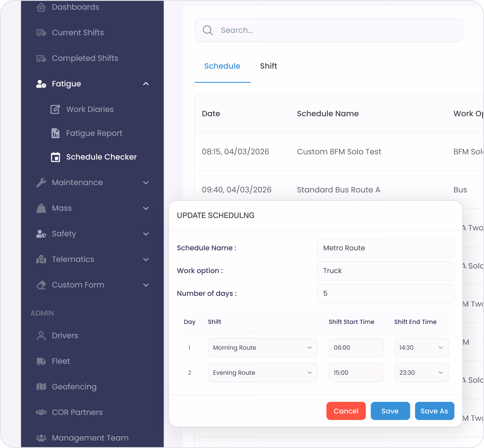The image size is (484, 448).
Task: Switch to the Schedule tab
Action: tap(222, 66)
